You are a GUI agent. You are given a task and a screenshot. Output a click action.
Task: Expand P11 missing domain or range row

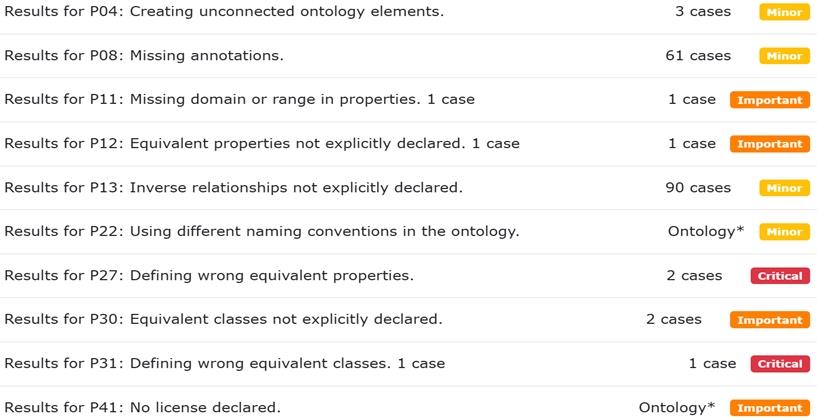(x=239, y=100)
